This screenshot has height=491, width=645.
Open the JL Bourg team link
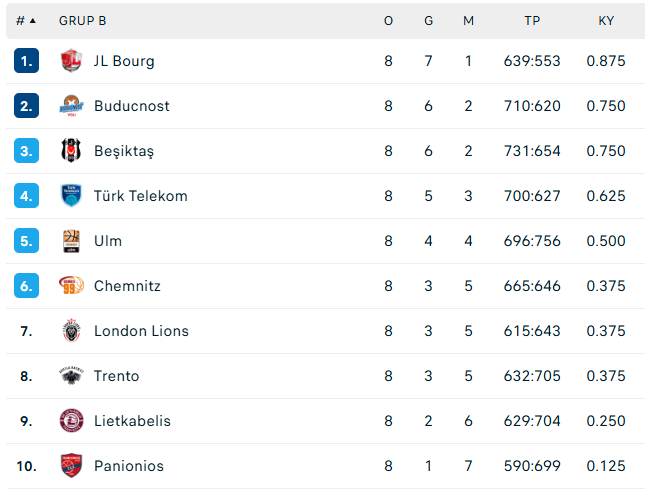coord(124,61)
